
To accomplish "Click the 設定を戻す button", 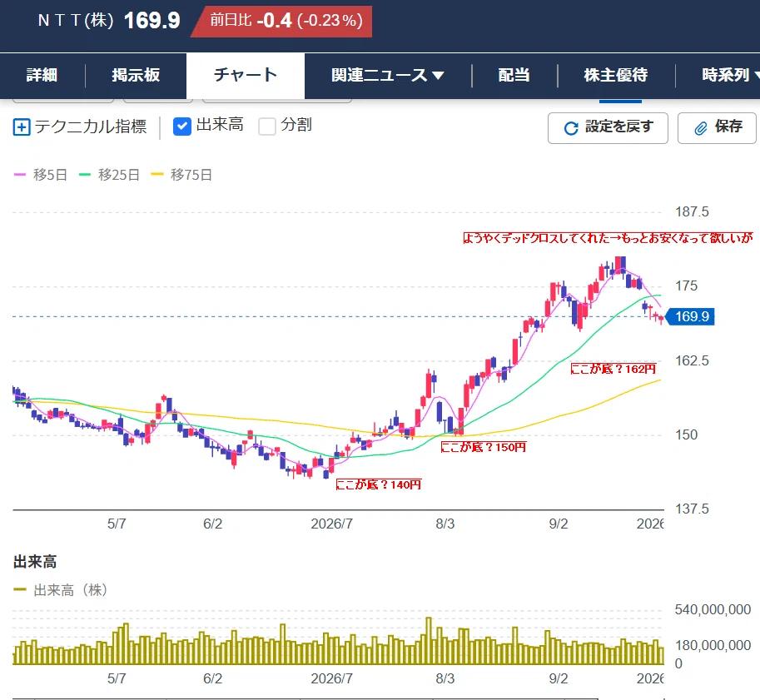I will coord(608,128).
